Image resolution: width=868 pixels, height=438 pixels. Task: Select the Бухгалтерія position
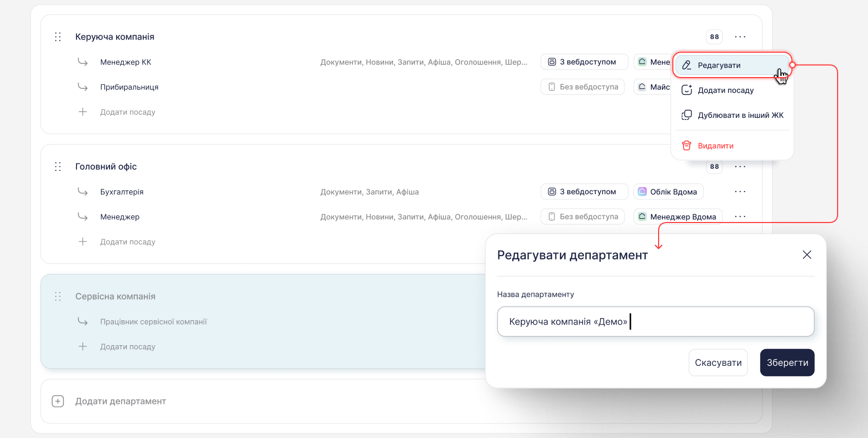[122, 192]
